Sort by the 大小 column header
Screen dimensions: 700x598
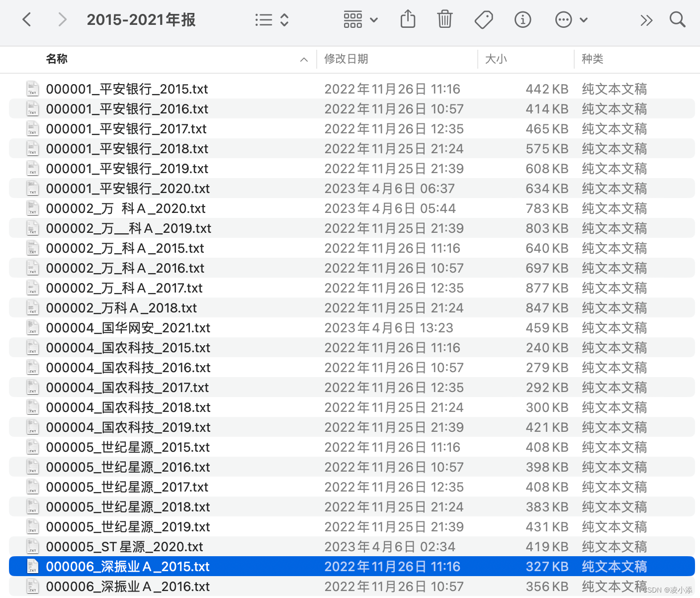tap(496, 59)
